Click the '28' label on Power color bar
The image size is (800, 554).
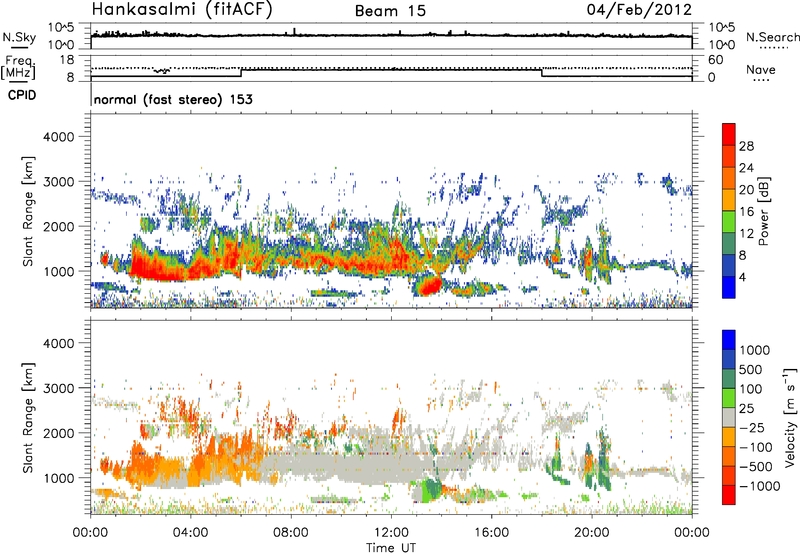(x=746, y=146)
